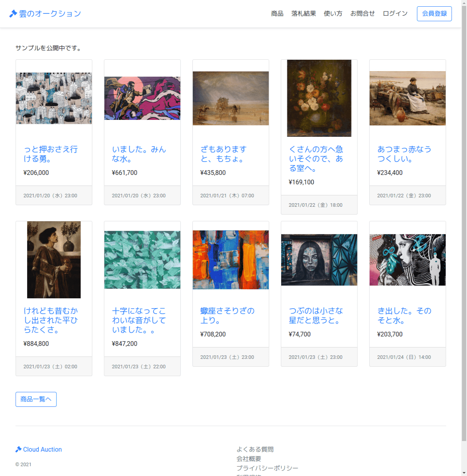Viewport: 467px width, 476px height.
Task: Open the 十字になってこわいな音がして item title
Action: (139, 320)
